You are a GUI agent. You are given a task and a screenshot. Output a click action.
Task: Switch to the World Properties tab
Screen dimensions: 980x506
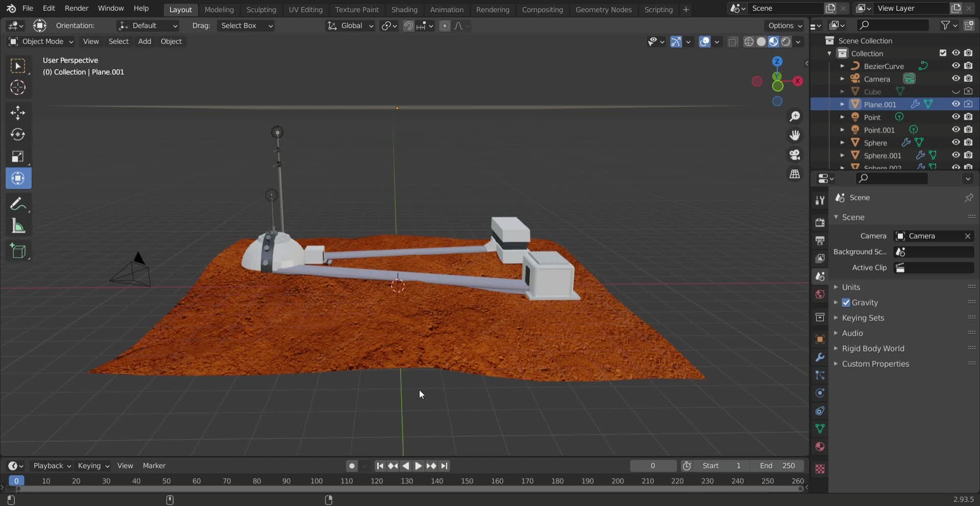point(820,294)
